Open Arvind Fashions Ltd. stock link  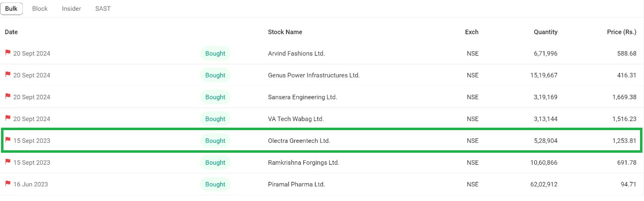pyautogui.click(x=296, y=53)
